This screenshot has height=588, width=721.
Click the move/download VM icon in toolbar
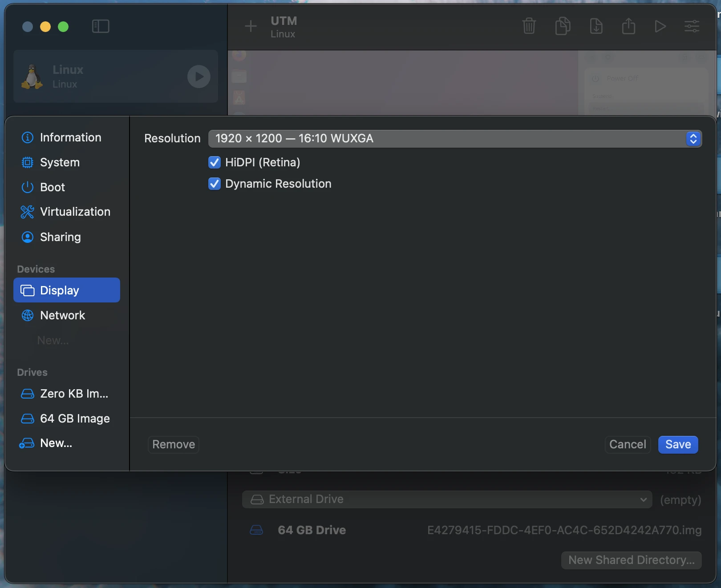point(596,26)
